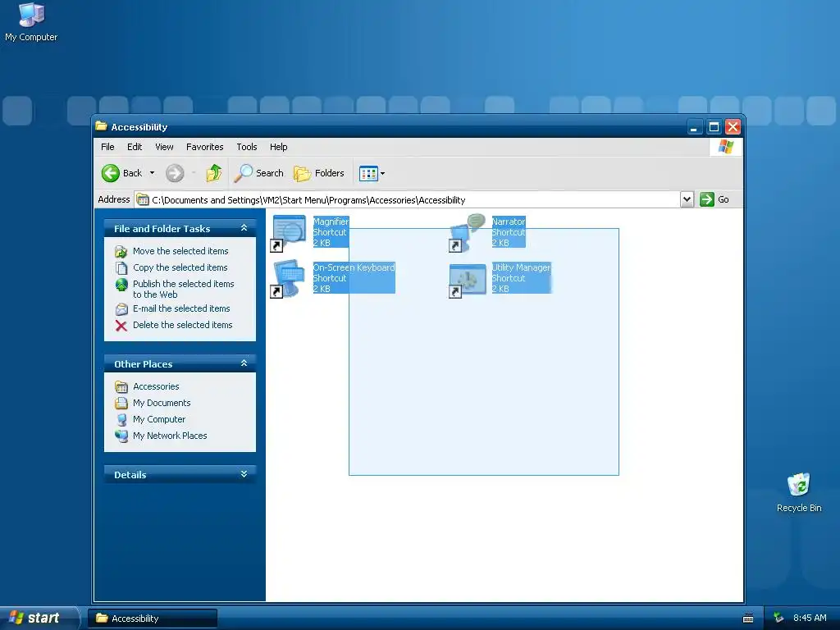Open the Views toolbar button

point(368,174)
